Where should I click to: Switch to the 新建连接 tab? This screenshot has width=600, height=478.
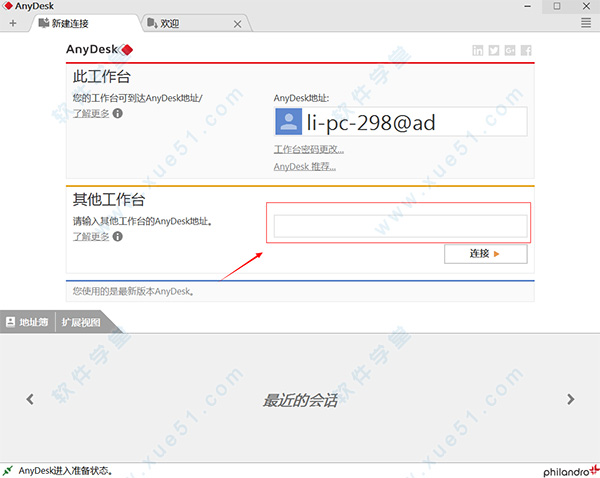(x=85, y=23)
